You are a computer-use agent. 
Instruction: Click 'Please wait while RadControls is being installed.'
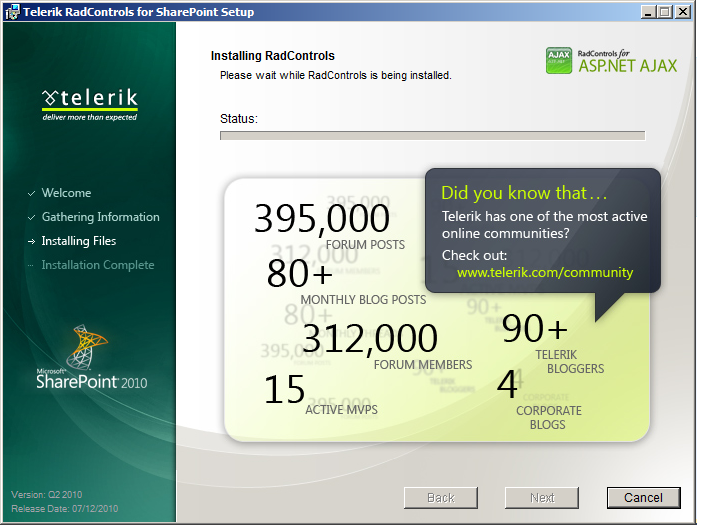[336, 75]
